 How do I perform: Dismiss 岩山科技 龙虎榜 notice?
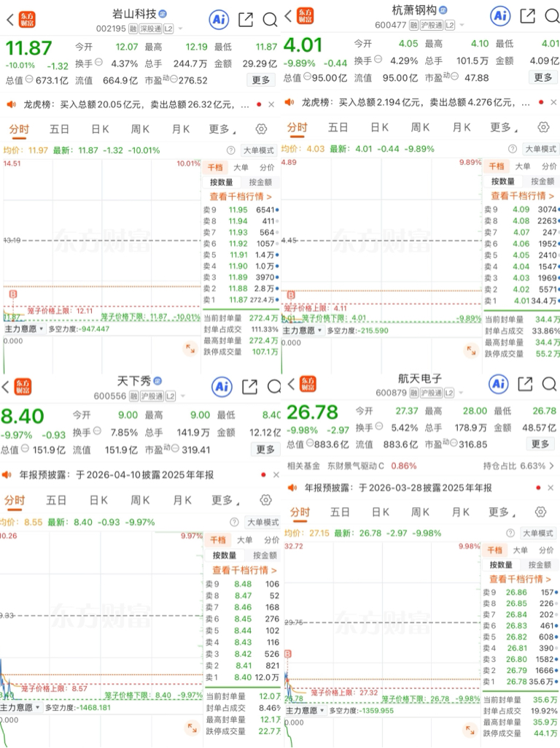click(271, 104)
